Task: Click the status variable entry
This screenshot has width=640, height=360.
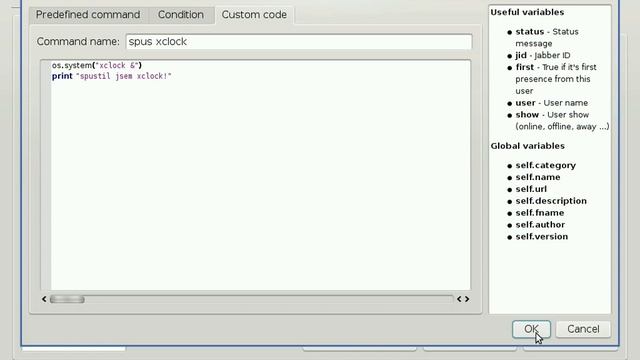Action: pos(547,38)
